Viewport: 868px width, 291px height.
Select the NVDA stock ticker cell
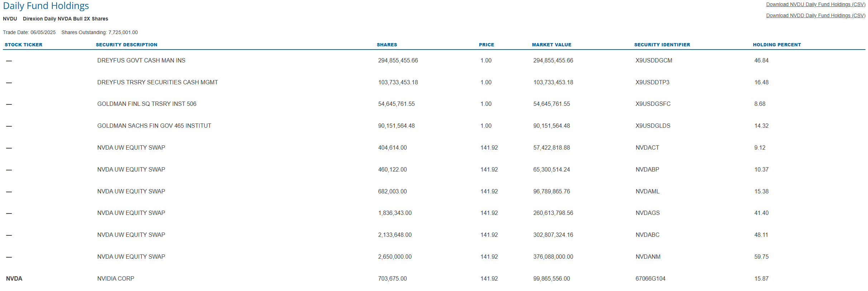[x=14, y=279]
